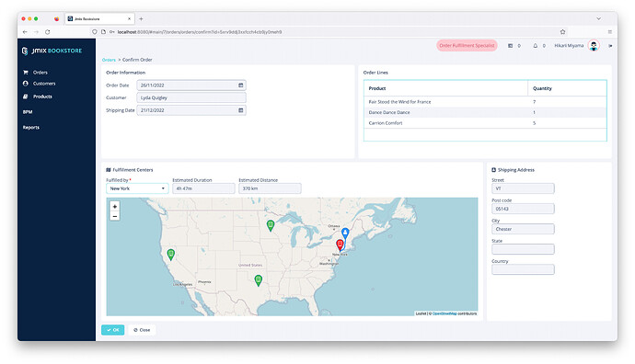635x364 pixels.
Task: Sort by the Quantity column header
Action: tap(567, 88)
